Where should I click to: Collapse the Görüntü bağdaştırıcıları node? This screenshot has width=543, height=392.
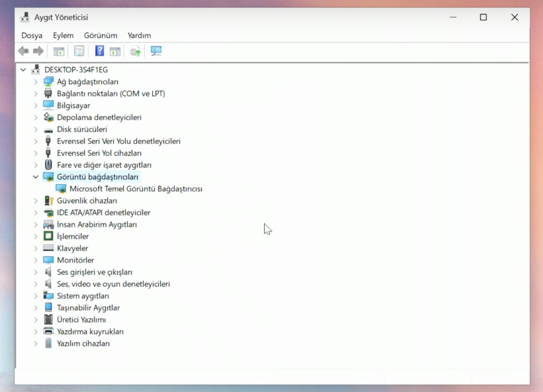[x=36, y=177]
